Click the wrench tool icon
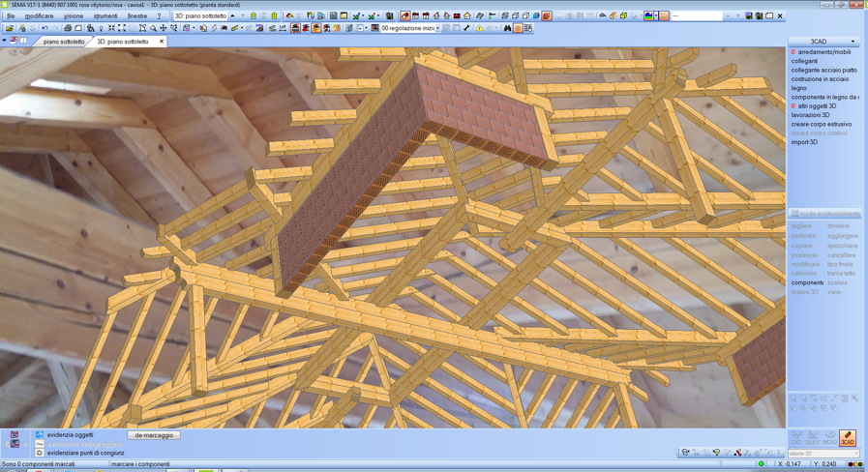The width and height of the screenshot is (868, 472). (466, 28)
